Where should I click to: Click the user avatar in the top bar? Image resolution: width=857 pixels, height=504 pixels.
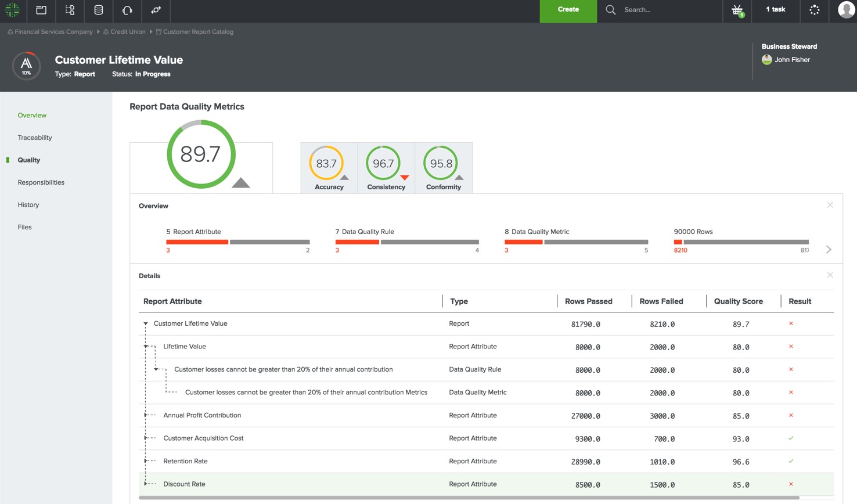click(846, 10)
